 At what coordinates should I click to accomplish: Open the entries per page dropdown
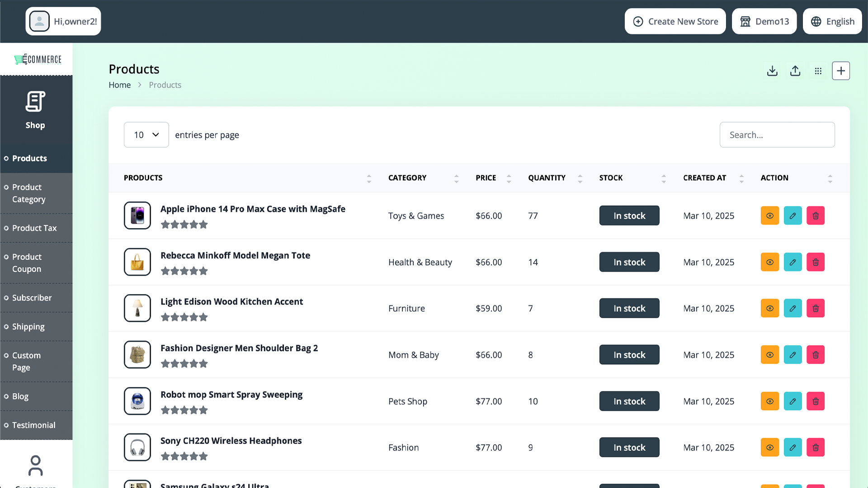click(x=146, y=135)
